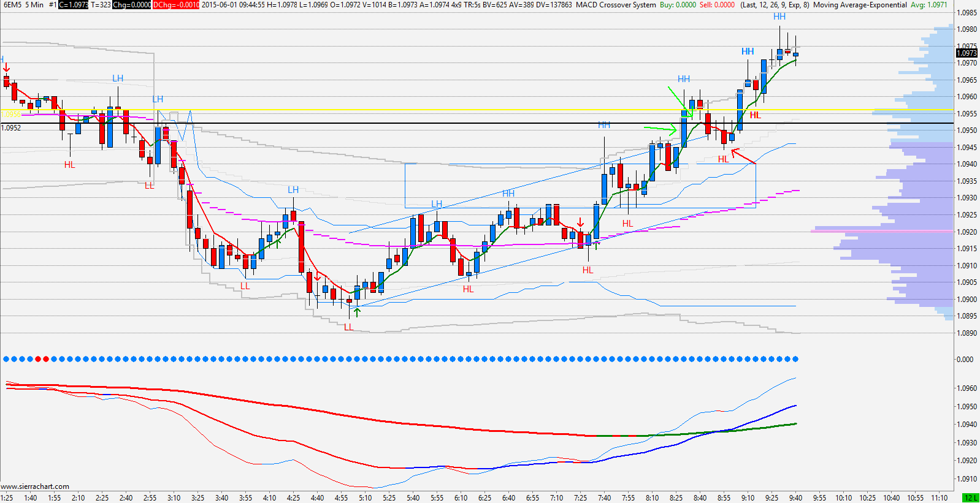The width and height of the screenshot is (980, 503).
Task: Click the (Last, 12, 26, 9, Exp, 8) parameters
Action: 775,5
